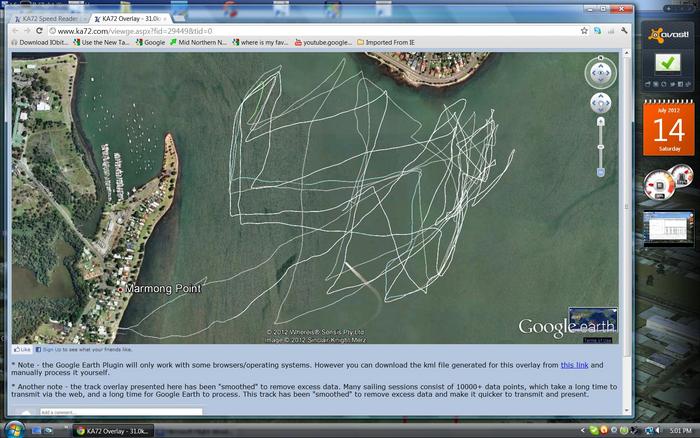The height and width of the screenshot is (438, 700).
Task: Click the browser back arrow
Action: (15, 31)
